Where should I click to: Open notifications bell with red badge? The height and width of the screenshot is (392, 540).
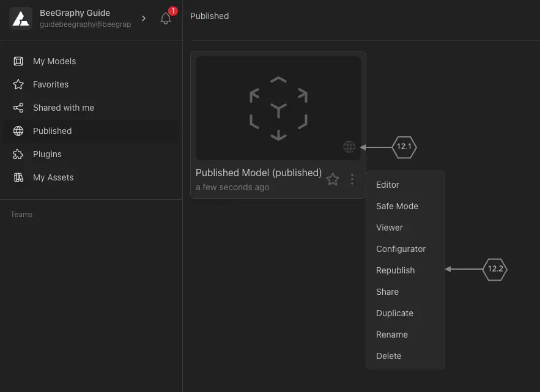tap(166, 18)
